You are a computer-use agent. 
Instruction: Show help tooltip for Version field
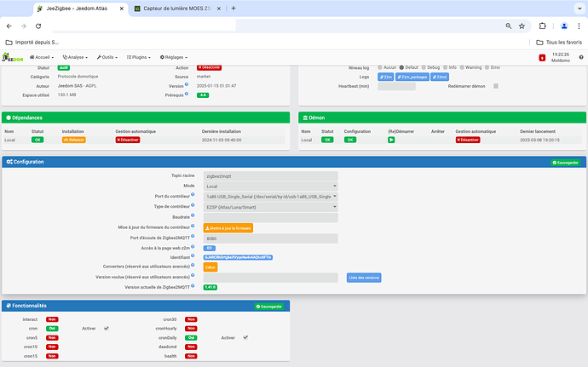point(187,84)
